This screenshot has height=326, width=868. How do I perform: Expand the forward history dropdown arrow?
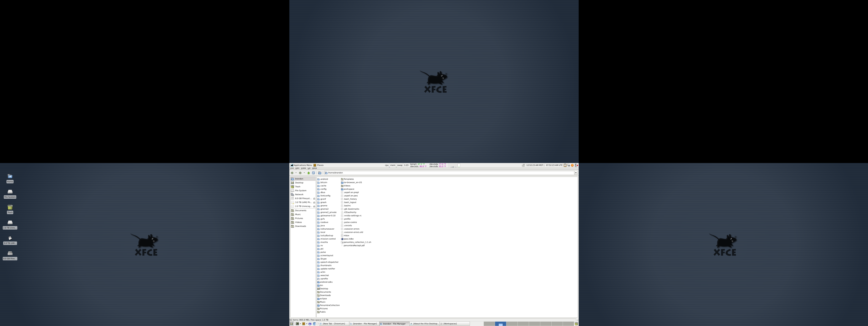click(x=304, y=173)
